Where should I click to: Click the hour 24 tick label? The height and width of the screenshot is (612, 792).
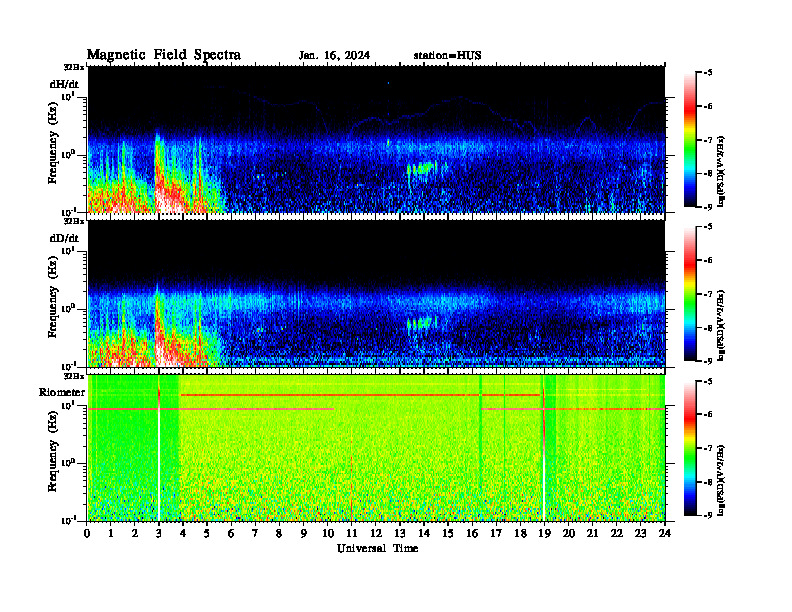(x=665, y=533)
